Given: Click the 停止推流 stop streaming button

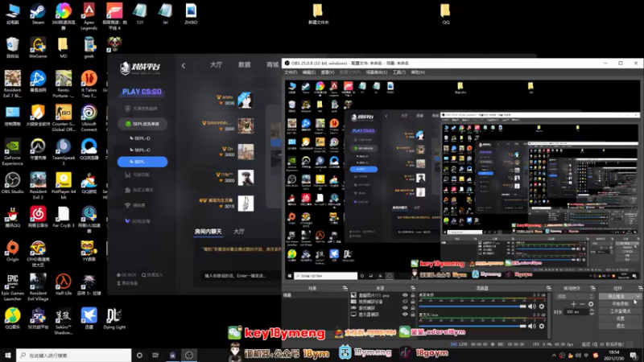Looking at the screenshot, I should (617, 296).
